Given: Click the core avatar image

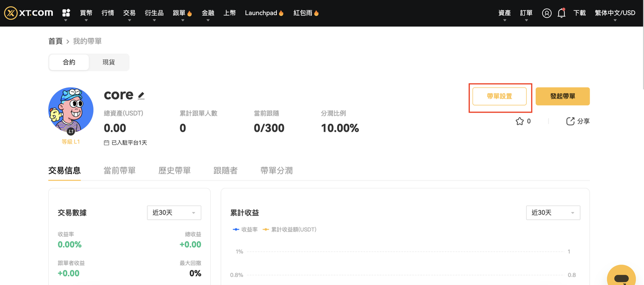Looking at the screenshot, I should 71,110.
